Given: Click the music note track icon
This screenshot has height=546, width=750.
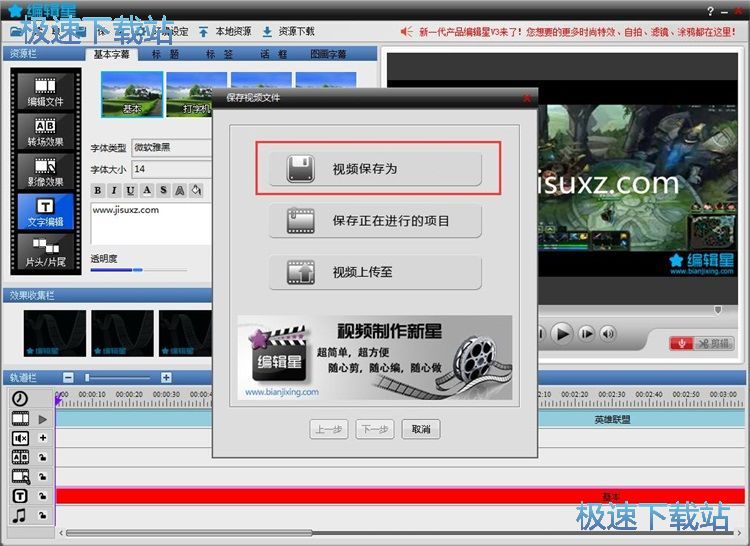Looking at the screenshot, I should (x=20, y=516).
